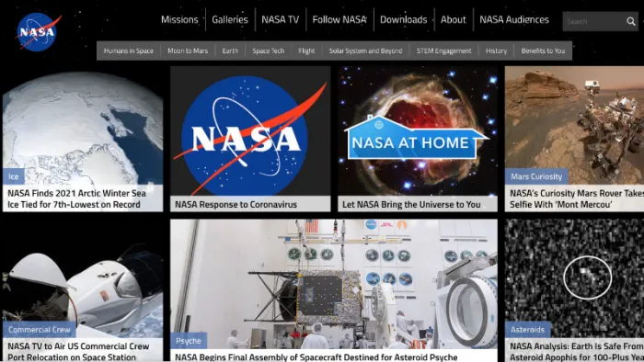Open the Galleries menu
The width and height of the screenshot is (644, 362).
230,19
